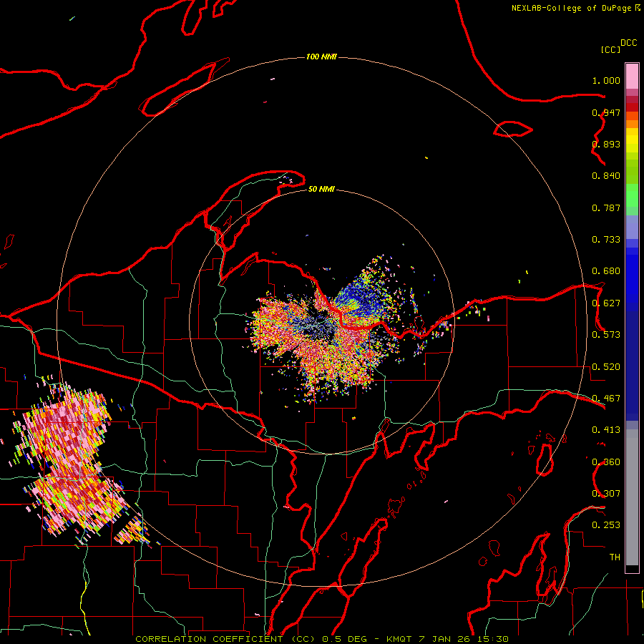Click the CORRELATION COEFFICIENT caption at bottom
644x644 pixels.
click(x=321, y=639)
